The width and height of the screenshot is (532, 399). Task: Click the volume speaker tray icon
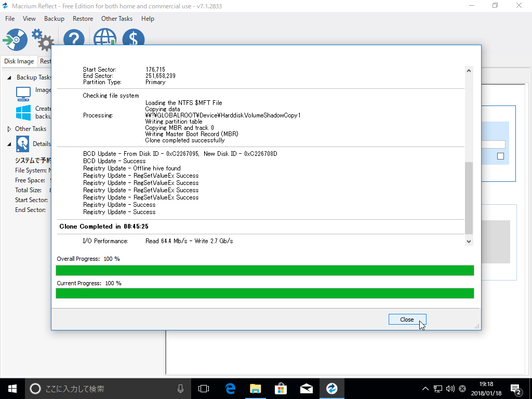click(x=450, y=389)
